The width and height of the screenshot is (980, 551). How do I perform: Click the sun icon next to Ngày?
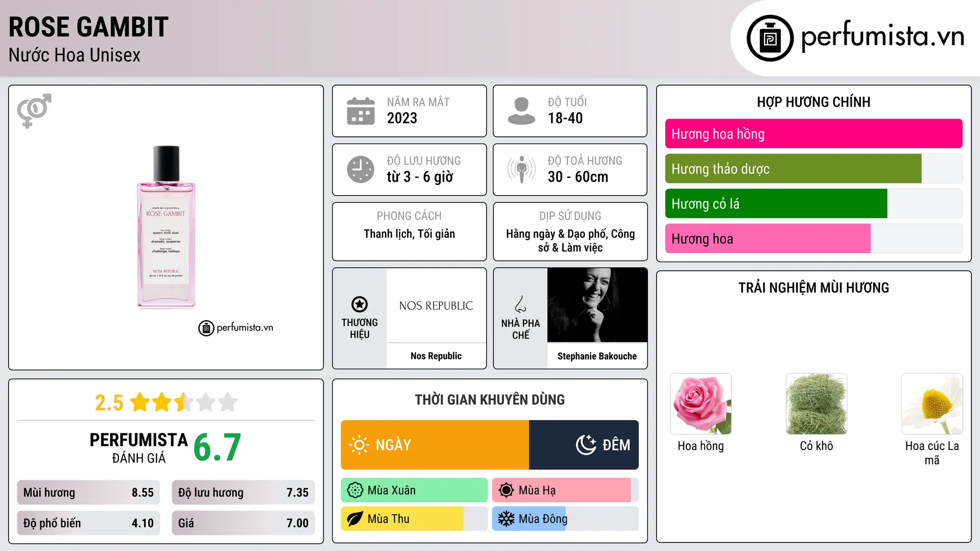[359, 445]
